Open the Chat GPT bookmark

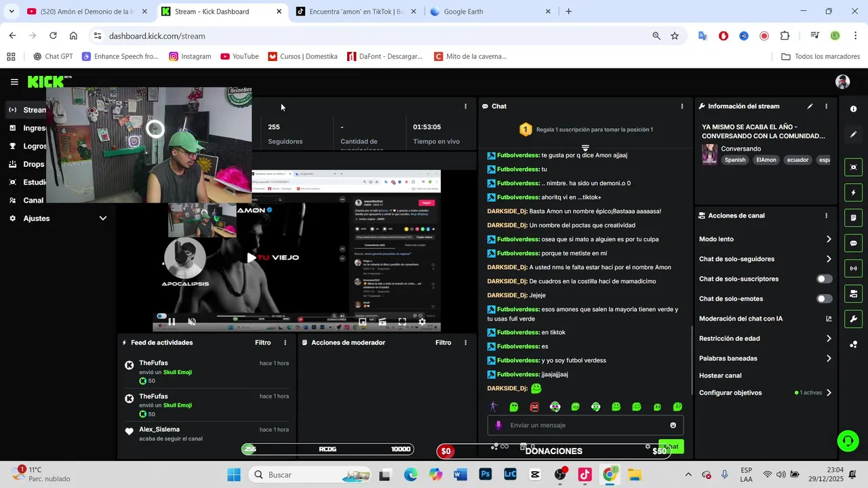tap(53, 56)
